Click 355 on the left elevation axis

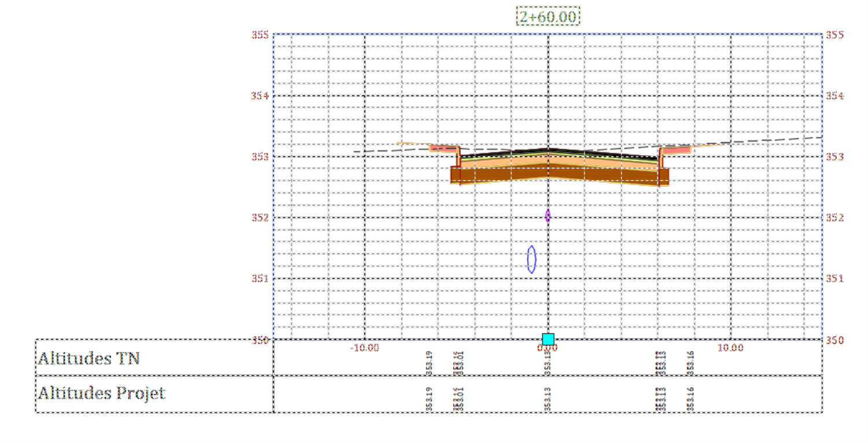coord(260,35)
